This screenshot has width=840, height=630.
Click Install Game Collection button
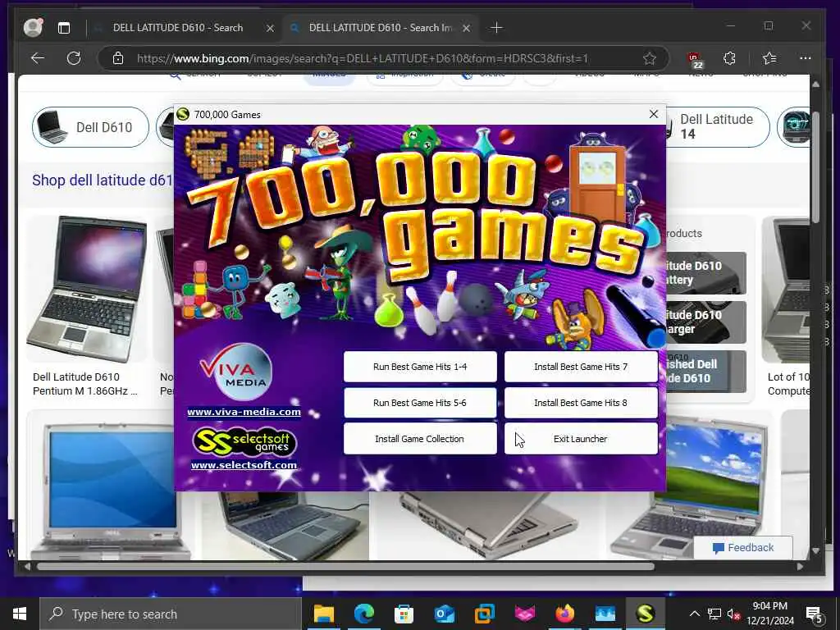click(420, 439)
